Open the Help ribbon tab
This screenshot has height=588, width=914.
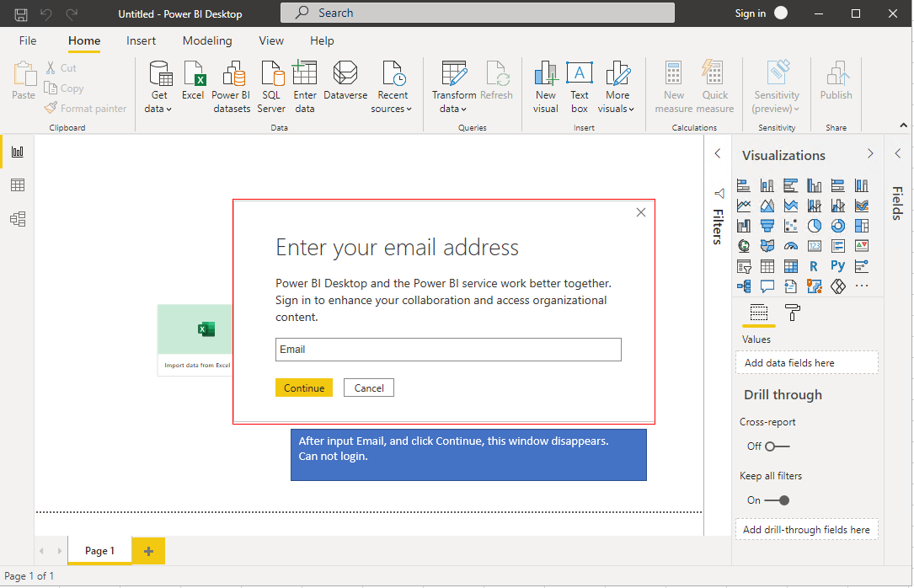click(x=322, y=40)
